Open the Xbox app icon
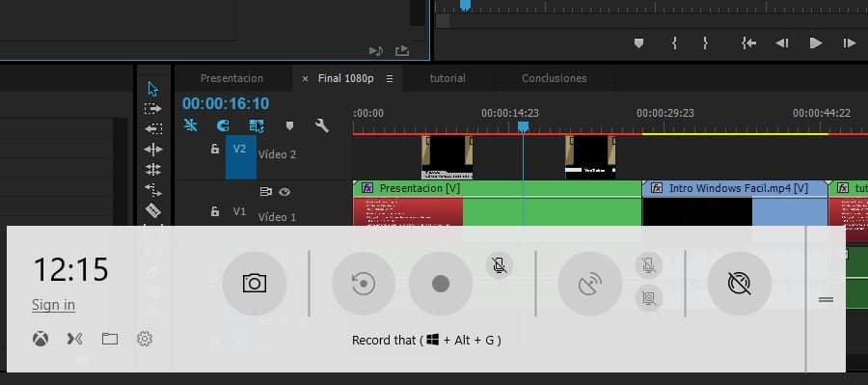The width and height of the screenshot is (868, 385). coord(41,339)
